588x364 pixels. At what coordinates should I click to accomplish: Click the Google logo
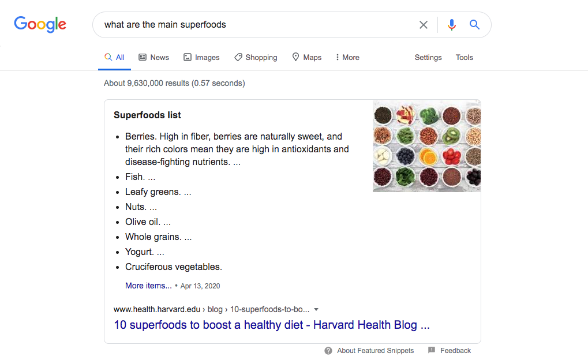click(x=40, y=24)
